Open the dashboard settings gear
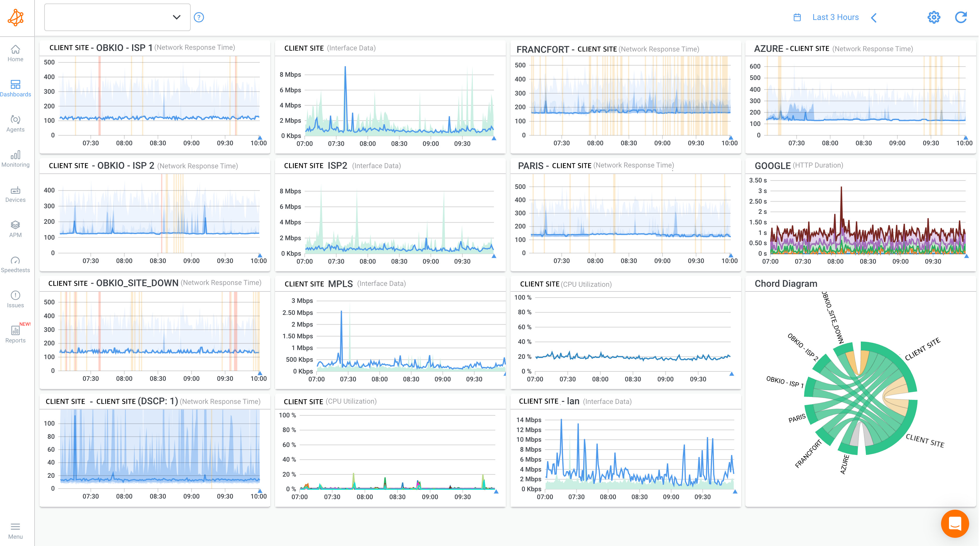This screenshot has width=980, height=546. coord(934,17)
